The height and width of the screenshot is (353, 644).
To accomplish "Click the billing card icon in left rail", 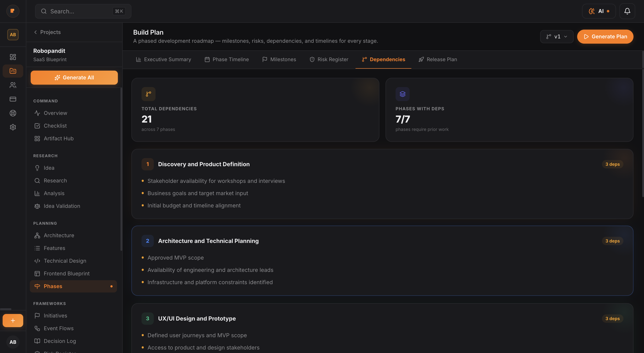I will pyautogui.click(x=13, y=99).
